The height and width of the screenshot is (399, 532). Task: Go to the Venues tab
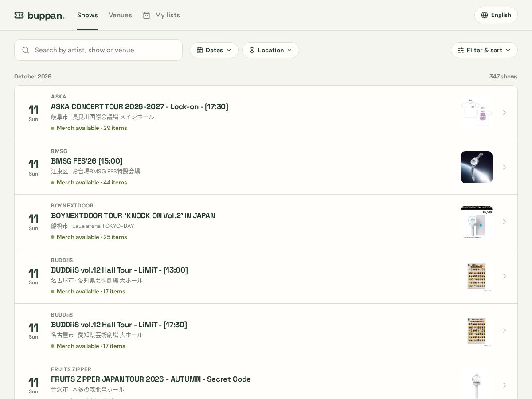tap(120, 15)
